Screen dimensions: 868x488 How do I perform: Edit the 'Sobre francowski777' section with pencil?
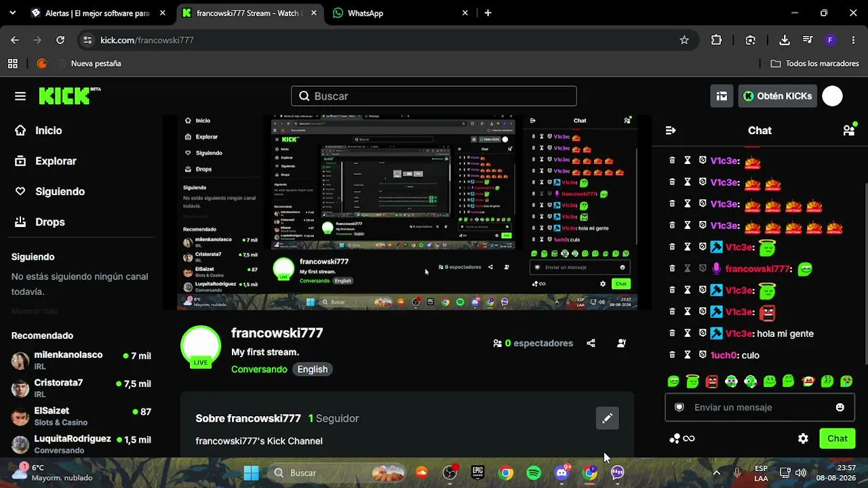click(607, 418)
